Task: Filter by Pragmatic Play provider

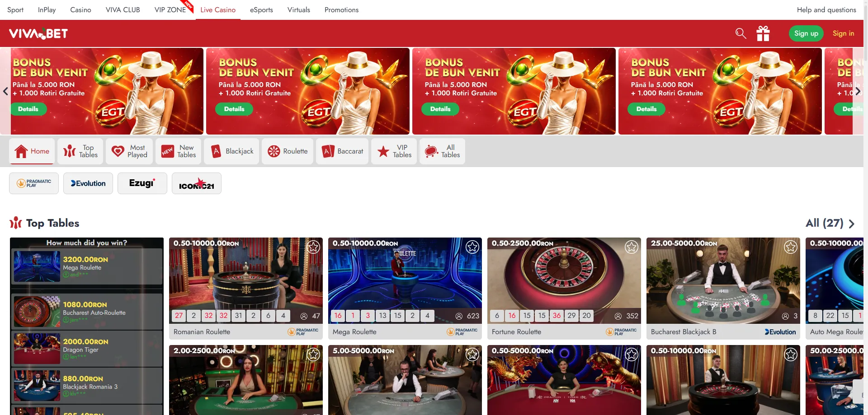Action: point(34,183)
